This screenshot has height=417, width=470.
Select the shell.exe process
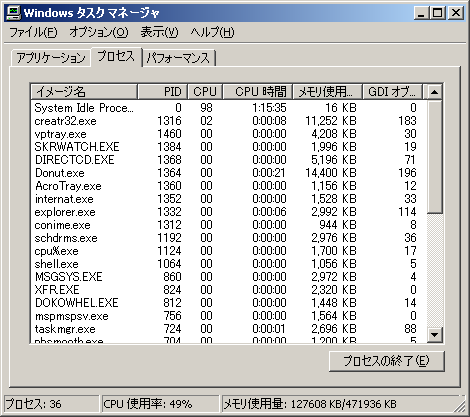[x=229, y=264]
